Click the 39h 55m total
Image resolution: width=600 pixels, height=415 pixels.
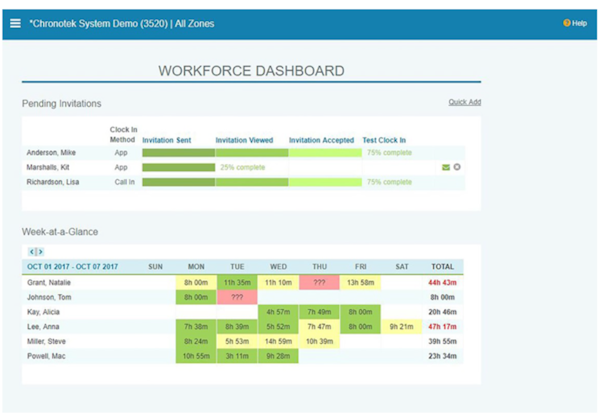pyautogui.click(x=442, y=342)
